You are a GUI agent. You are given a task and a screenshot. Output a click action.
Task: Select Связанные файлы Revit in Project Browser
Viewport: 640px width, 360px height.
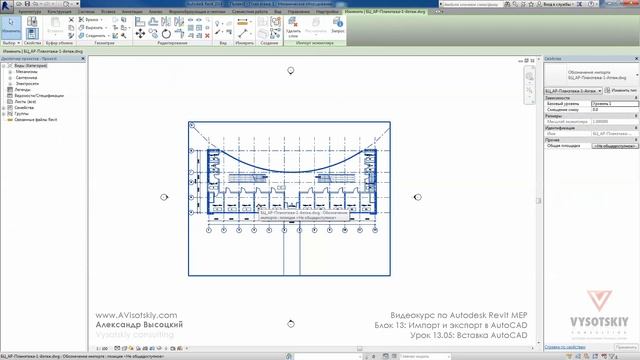(36, 120)
